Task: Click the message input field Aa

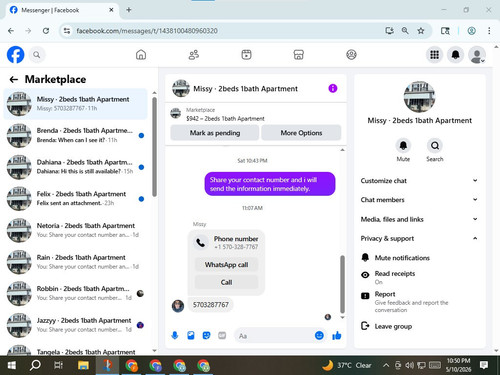Action: [x=274, y=336]
